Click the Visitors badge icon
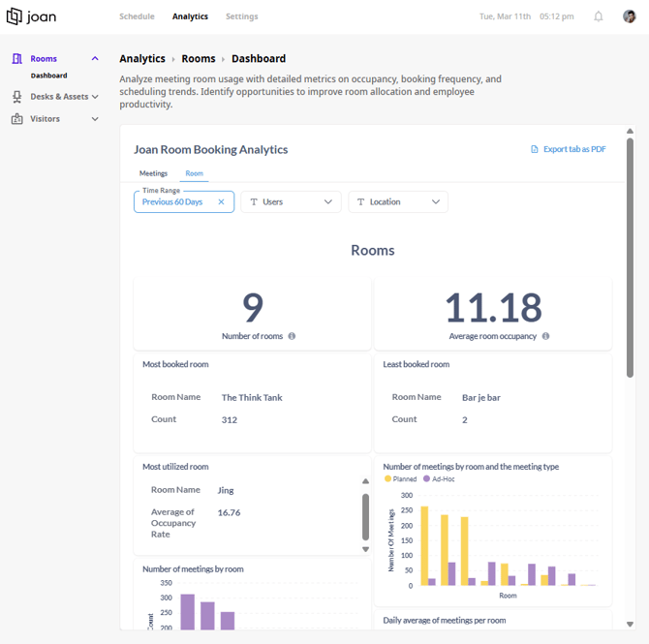The image size is (649, 644). (x=17, y=119)
